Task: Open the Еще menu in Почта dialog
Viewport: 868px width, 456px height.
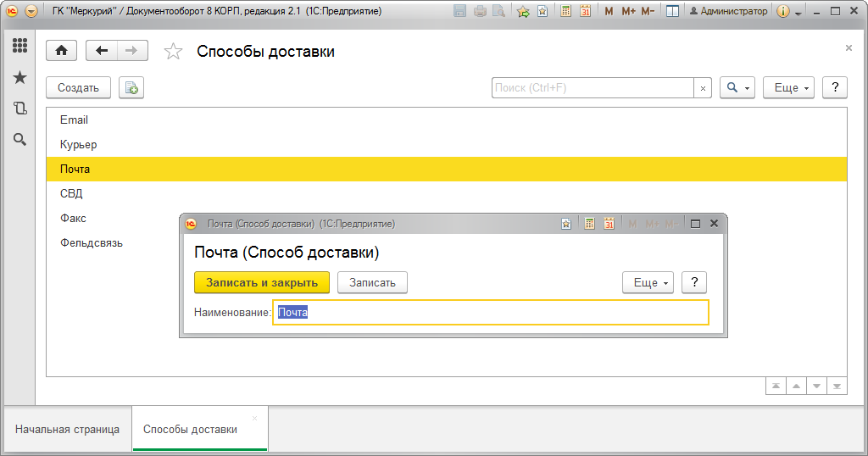Action: tap(648, 282)
